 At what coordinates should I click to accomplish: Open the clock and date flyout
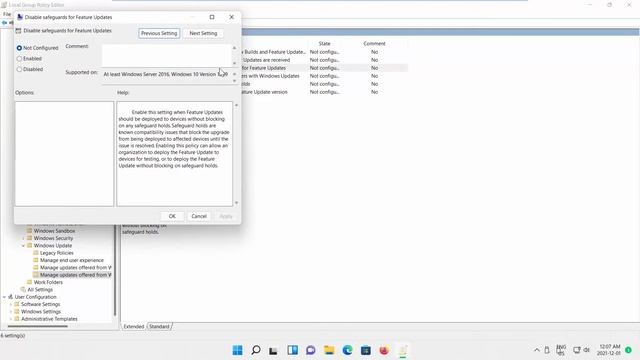(609, 350)
